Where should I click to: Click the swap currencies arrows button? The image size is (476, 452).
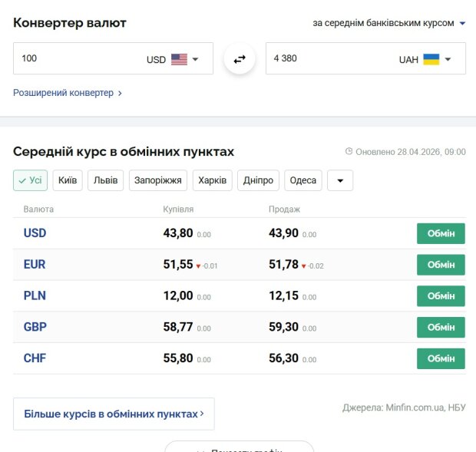tap(240, 59)
